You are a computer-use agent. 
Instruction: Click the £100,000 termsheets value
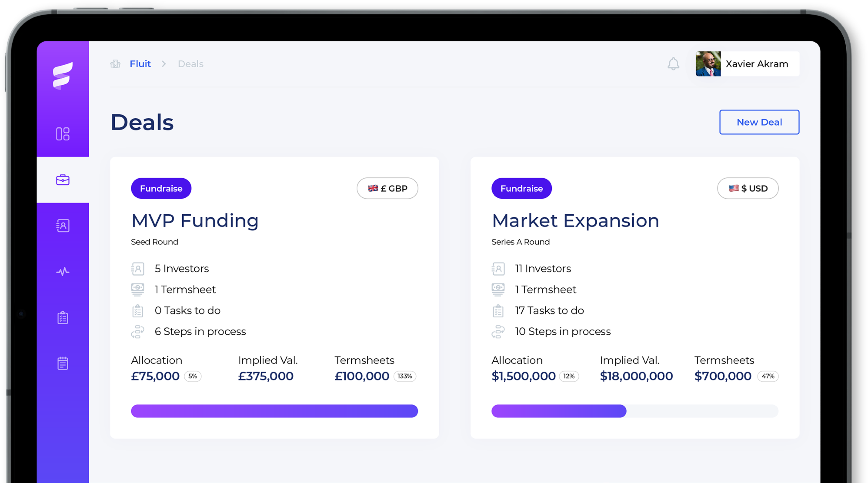[362, 376]
